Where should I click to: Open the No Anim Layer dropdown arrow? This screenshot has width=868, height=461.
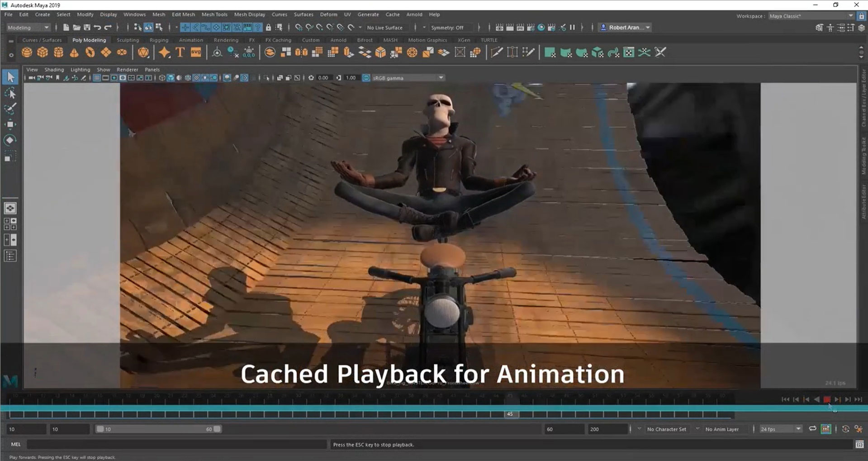click(697, 429)
